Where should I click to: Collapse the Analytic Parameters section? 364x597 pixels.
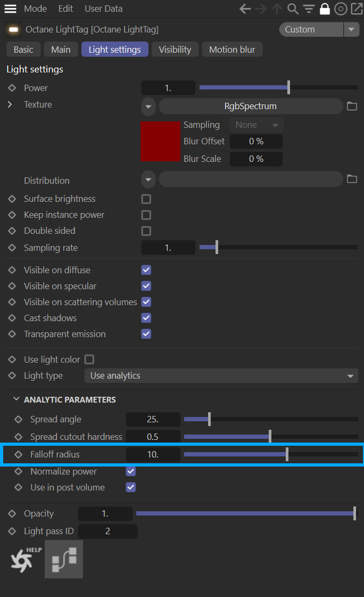tap(16, 399)
